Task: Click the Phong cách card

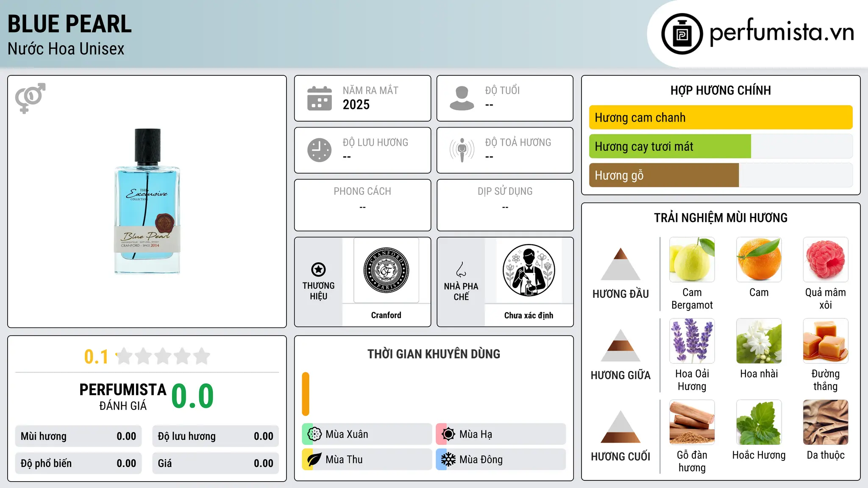Action: 362,205
